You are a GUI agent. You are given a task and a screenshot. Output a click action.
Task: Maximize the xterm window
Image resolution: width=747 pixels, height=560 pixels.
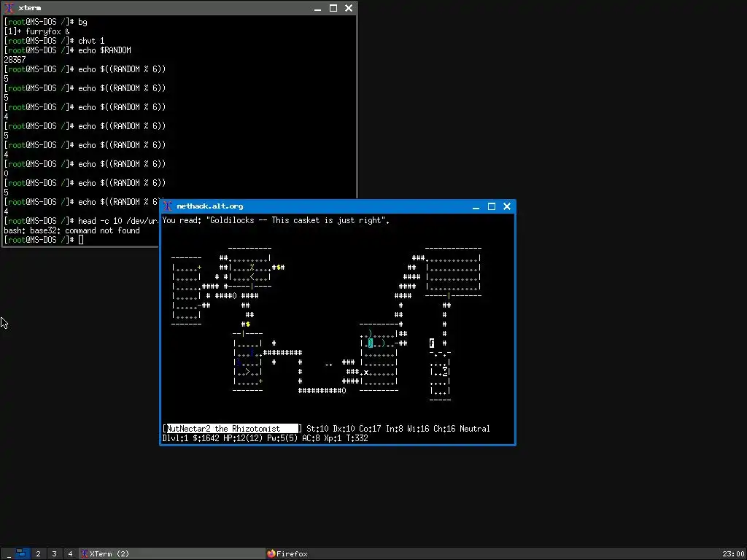pyautogui.click(x=333, y=8)
